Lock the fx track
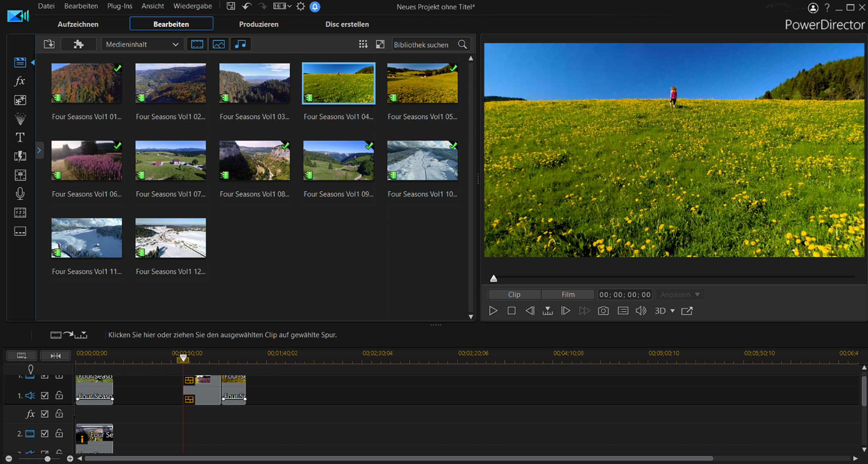The height and width of the screenshot is (464, 868). coord(59,413)
